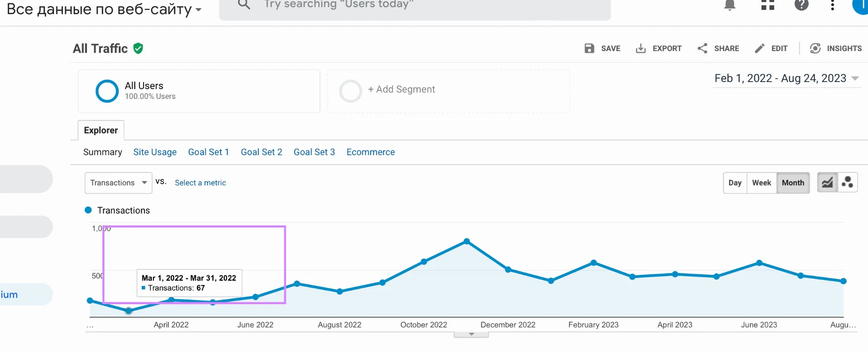The width and height of the screenshot is (868, 352).
Task: Open the three-dot more options menu
Action: (832, 5)
